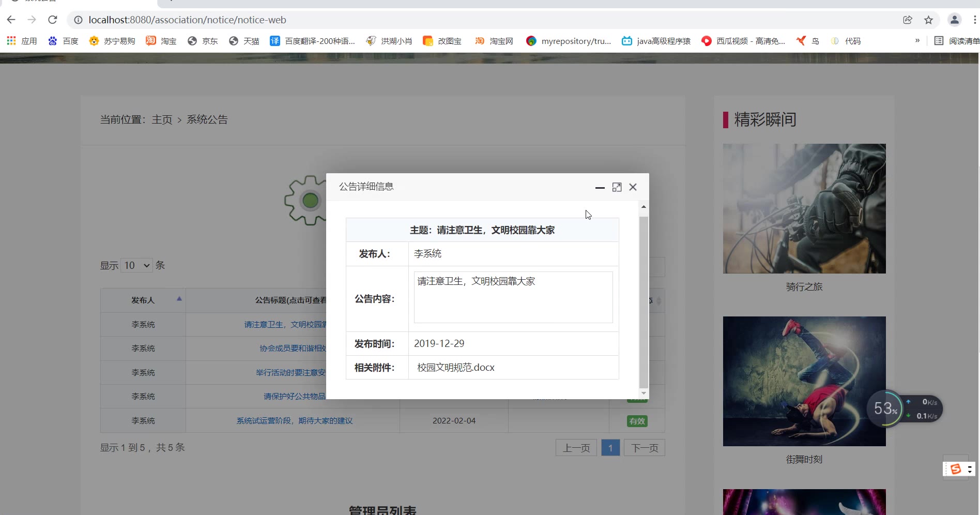Open the 百度 bookmark

(x=63, y=41)
